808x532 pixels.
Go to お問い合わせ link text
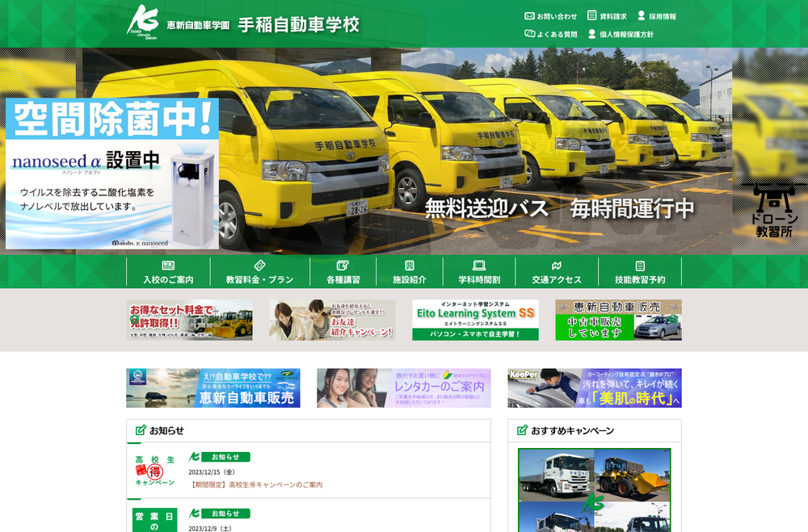[x=557, y=16]
